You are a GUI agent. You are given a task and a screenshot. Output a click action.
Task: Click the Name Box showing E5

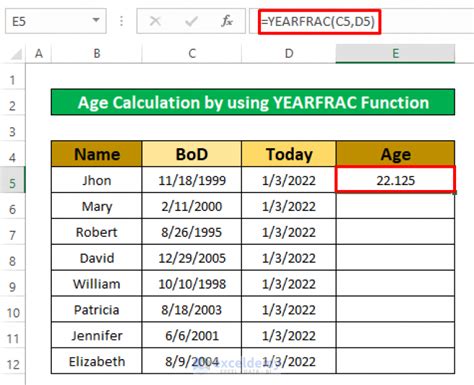coord(56,21)
